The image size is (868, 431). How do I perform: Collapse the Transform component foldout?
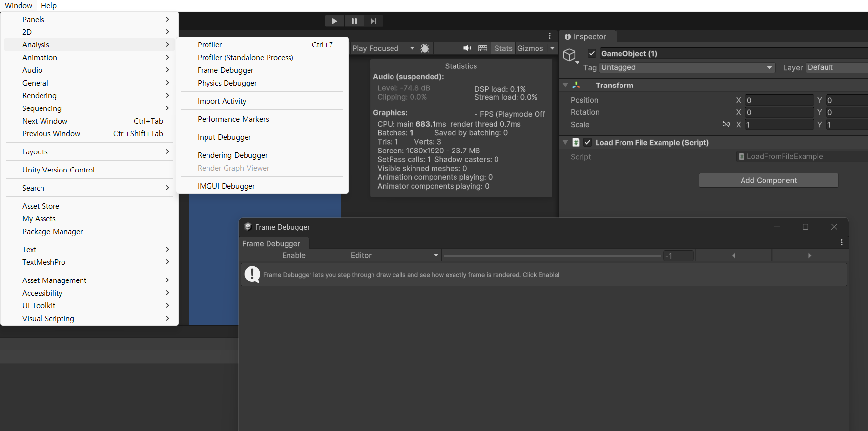pyautogui.click(x=565, y=85)
